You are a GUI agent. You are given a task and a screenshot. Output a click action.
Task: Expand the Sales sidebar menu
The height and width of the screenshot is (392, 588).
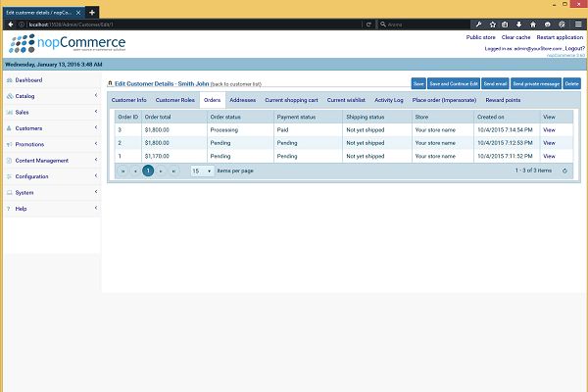(95, 113)
